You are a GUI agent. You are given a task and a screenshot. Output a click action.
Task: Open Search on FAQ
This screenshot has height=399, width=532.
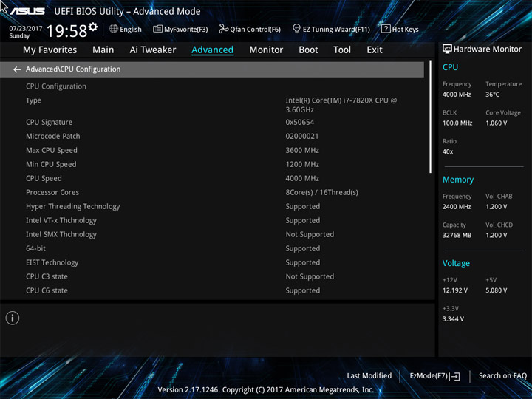pos(502,375)
